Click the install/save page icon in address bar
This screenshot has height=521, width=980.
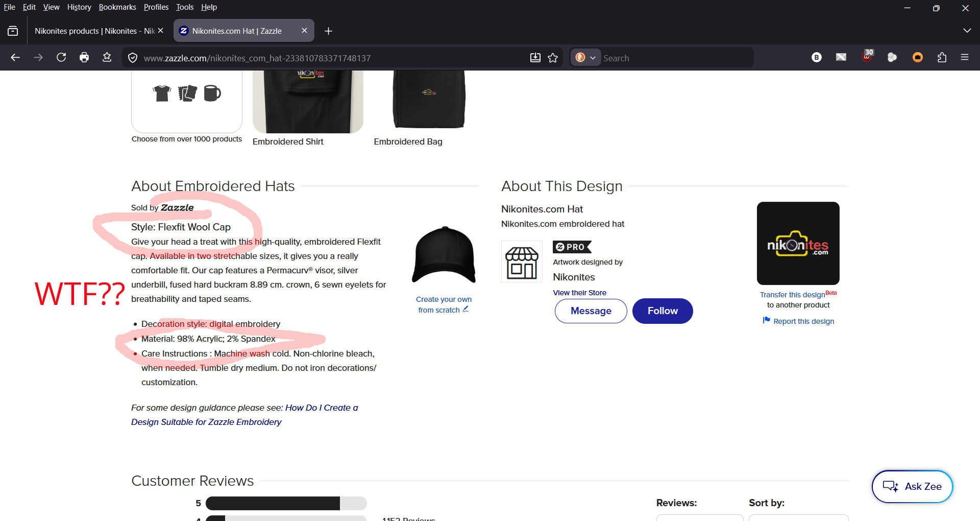click(x=535, y=58)
